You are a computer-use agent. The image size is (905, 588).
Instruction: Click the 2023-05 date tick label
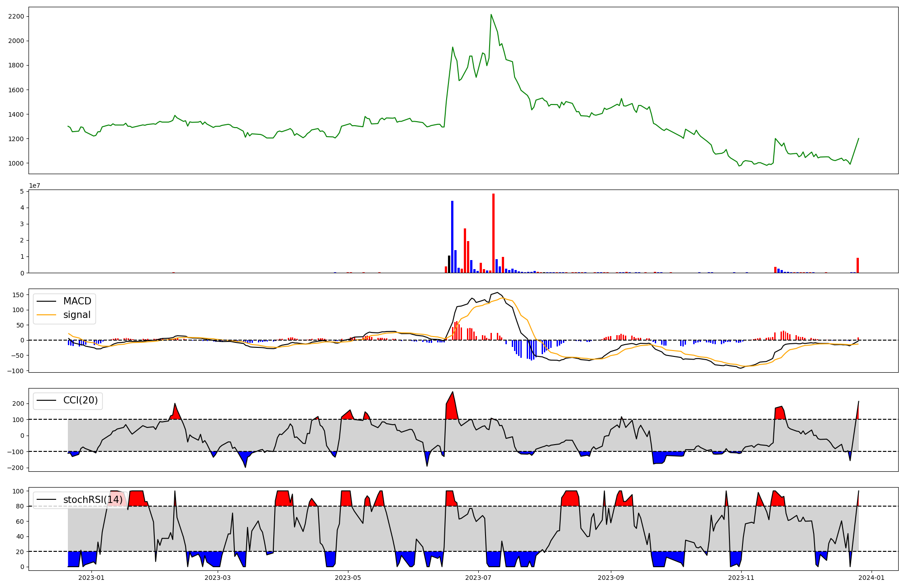[x=348, y=578]
